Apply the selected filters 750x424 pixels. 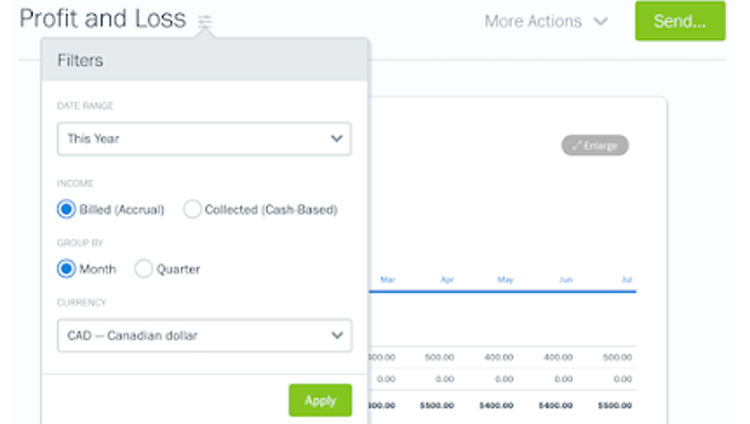point(320,400)
